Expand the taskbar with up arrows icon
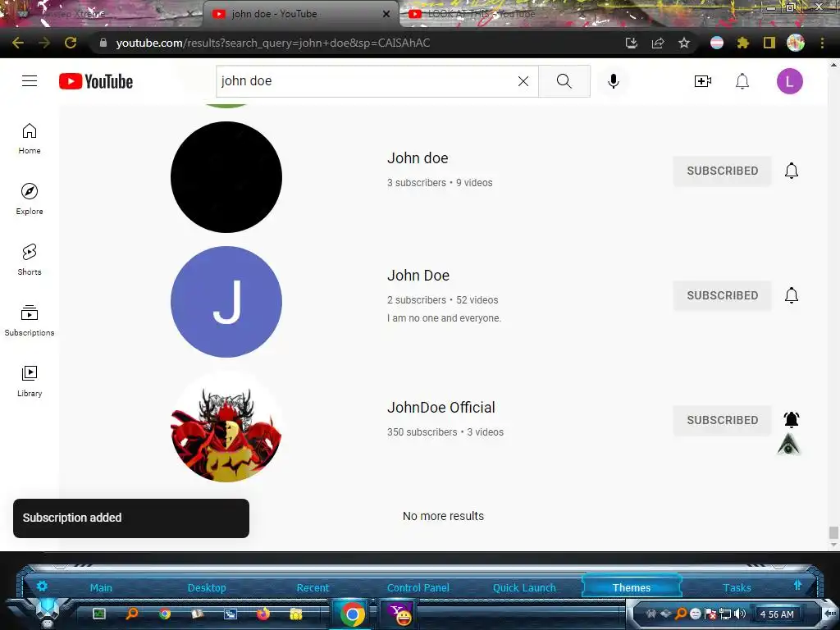 click(797, 585)
